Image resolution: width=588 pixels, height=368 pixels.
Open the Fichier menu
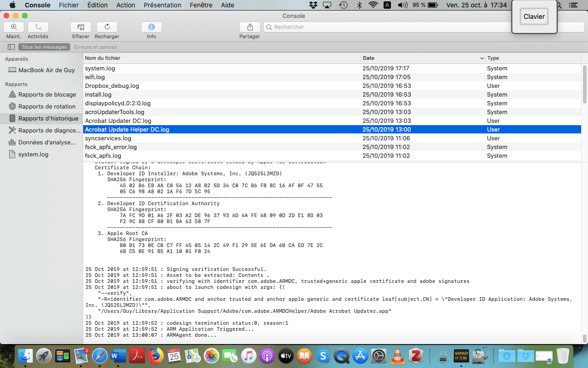pos(69,5)
